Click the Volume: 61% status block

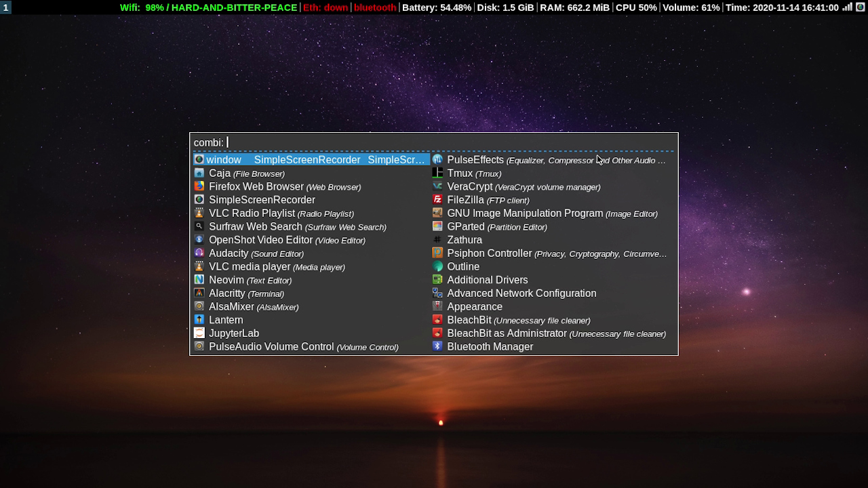pos(691,7)
